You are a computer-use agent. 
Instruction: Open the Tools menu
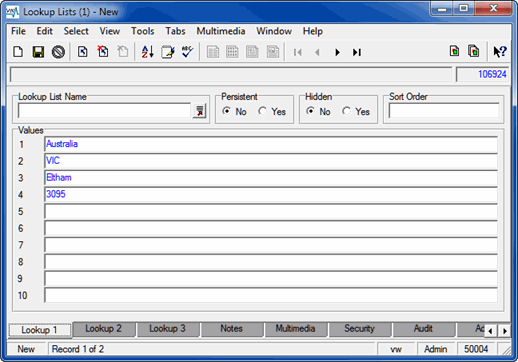[142, 31]
